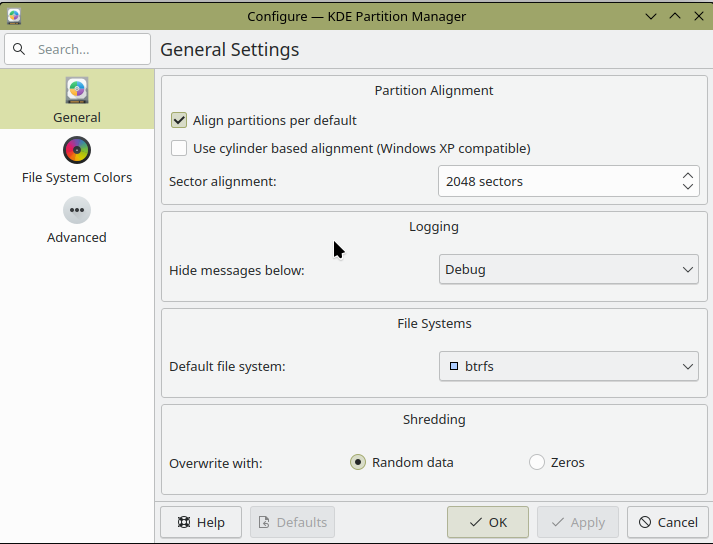Click the General settings disk icon
Viewport: 713px width, 544px height.
pyautogui.click(x=77, y=90)
